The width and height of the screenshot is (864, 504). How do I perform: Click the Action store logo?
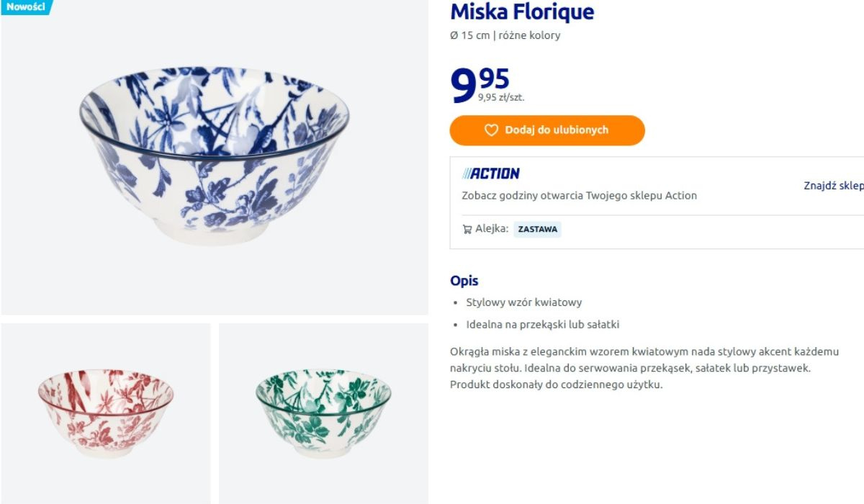tap(491, 174)
